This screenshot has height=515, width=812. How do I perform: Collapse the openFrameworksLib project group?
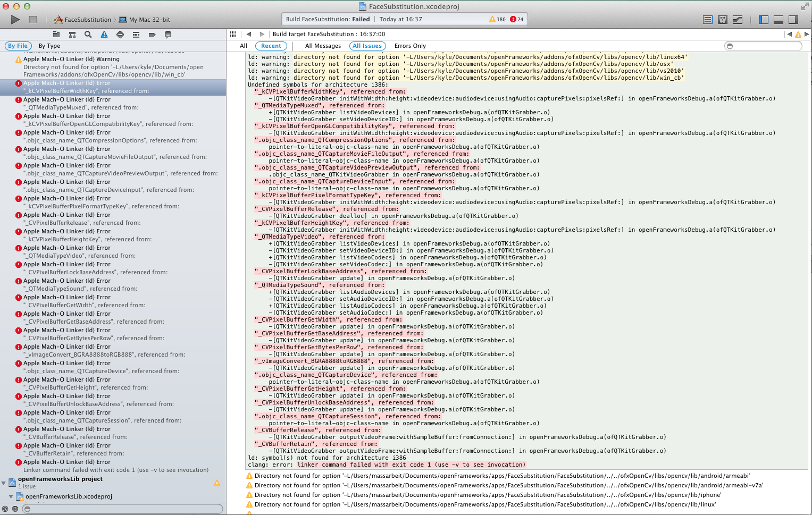pyautogui.click(x=4, y=483)
